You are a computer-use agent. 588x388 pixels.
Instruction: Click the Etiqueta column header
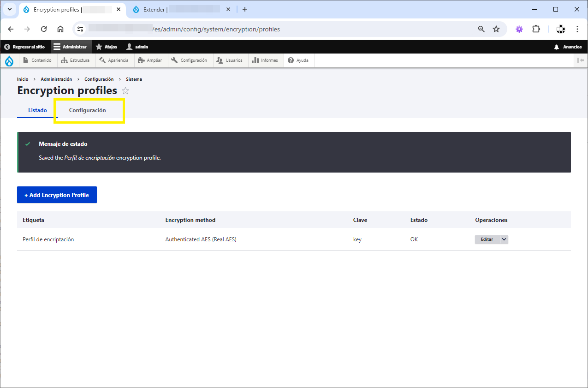33,220
